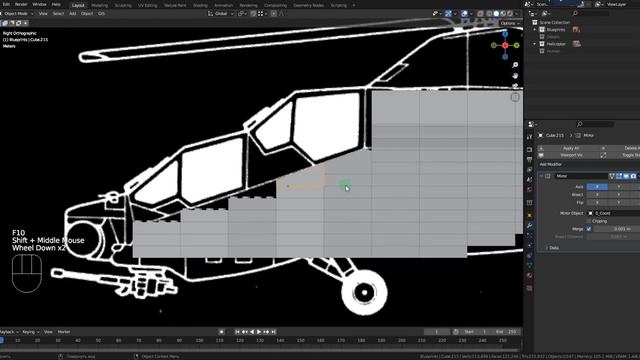Select the rendered viewport shading mode
640x360 pixels.
tap(510, 13)
